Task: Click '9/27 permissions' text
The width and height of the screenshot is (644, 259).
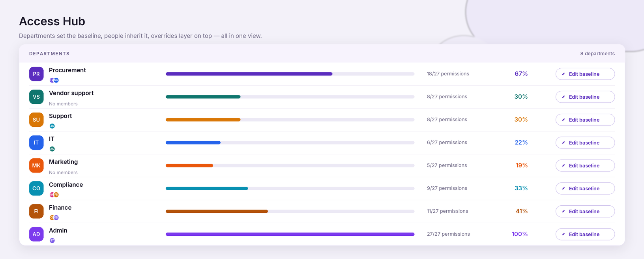Action: point(447,188)
